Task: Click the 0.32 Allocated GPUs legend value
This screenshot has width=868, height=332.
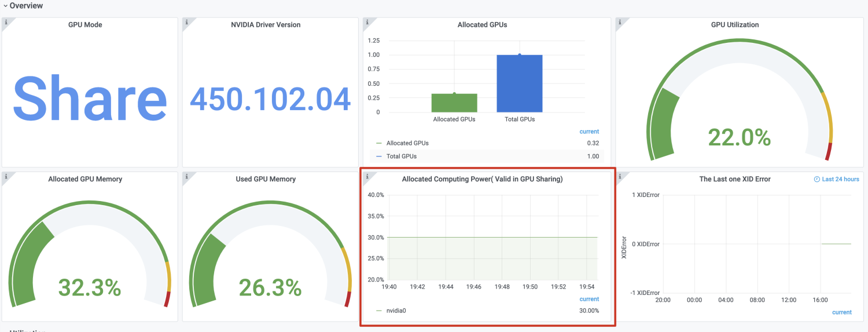Action: pyautogui.click(x=593, y=143)
